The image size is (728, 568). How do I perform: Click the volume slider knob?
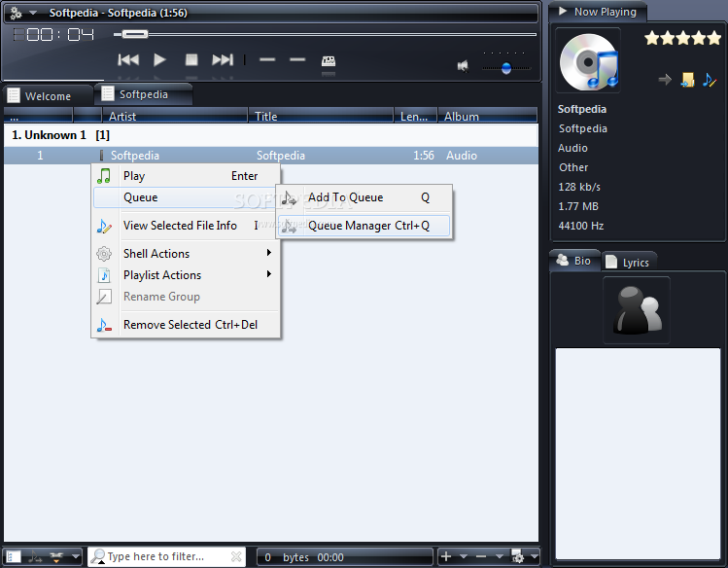pos(506,68)
